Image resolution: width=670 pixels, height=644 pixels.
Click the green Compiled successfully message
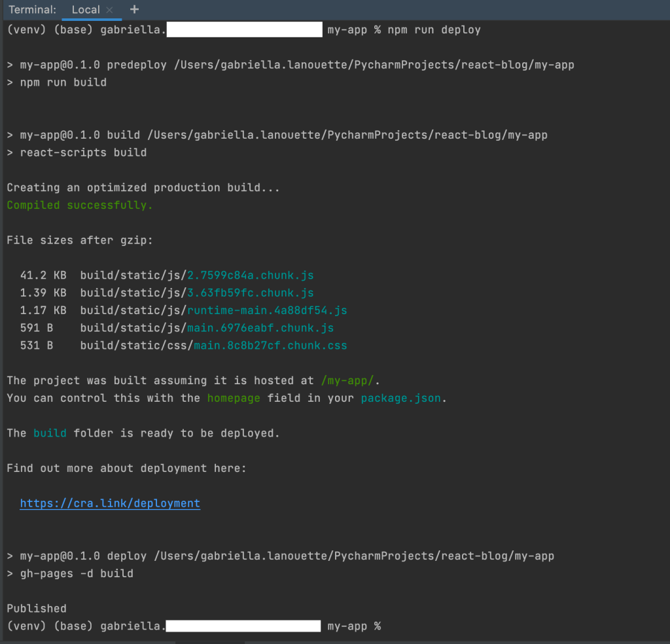coord(80,205)
